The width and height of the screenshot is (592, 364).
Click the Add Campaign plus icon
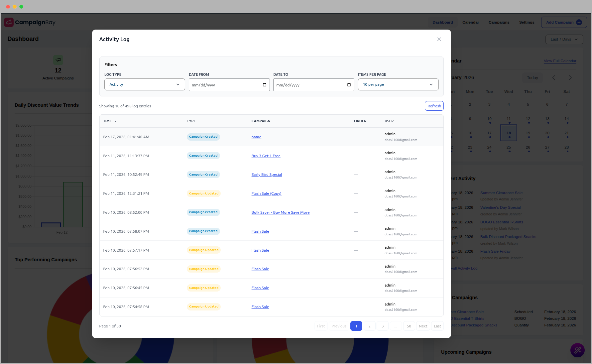(578, 22)
